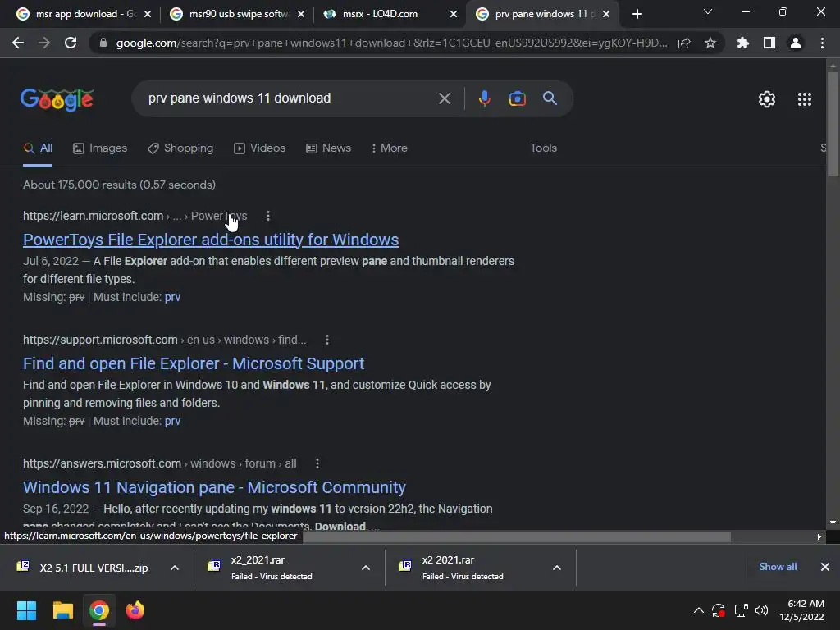Expand options for x2_2021.rar download
Image resolution: width=840 pixels, height=630 pixels.
coord(365,568)
